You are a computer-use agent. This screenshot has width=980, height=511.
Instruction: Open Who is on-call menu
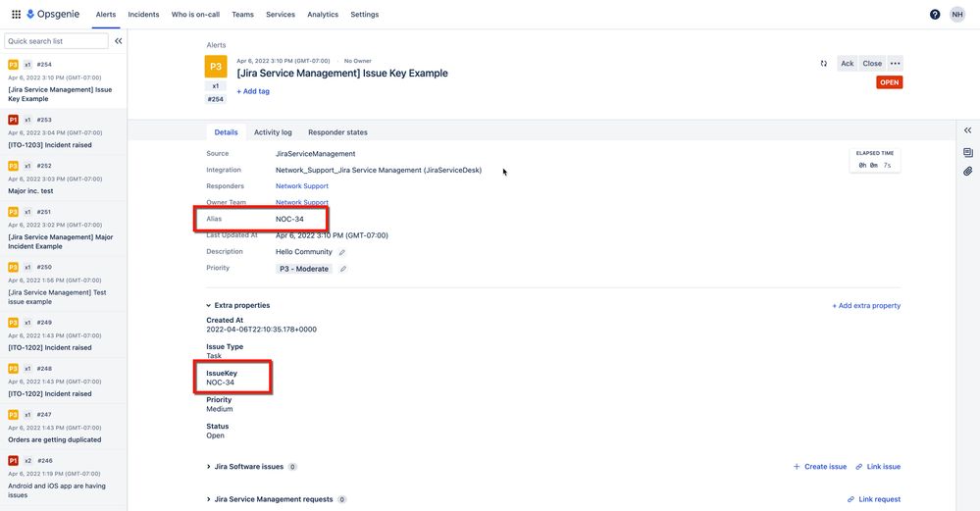click(195, 15)
